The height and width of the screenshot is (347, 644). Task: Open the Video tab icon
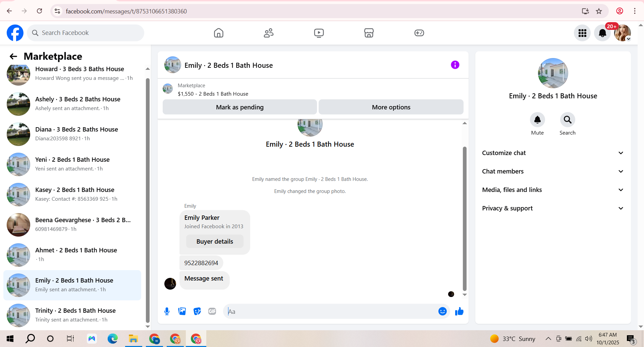[x=319, y=33]
